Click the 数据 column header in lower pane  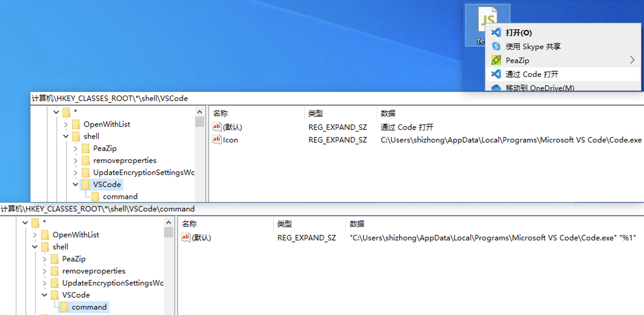point(357,224)
